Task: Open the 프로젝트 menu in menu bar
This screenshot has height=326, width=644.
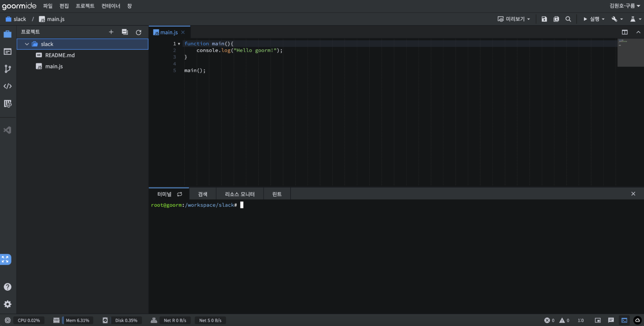Action: point(85,6)
